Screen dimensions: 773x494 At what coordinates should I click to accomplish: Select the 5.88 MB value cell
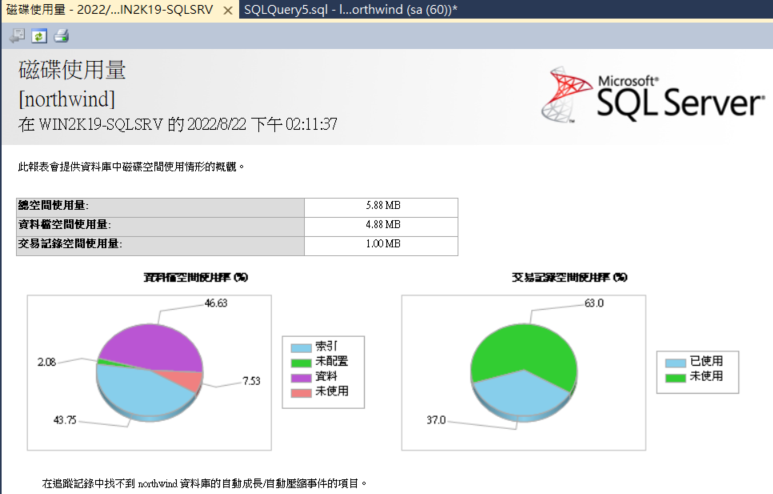coord(382,206)
